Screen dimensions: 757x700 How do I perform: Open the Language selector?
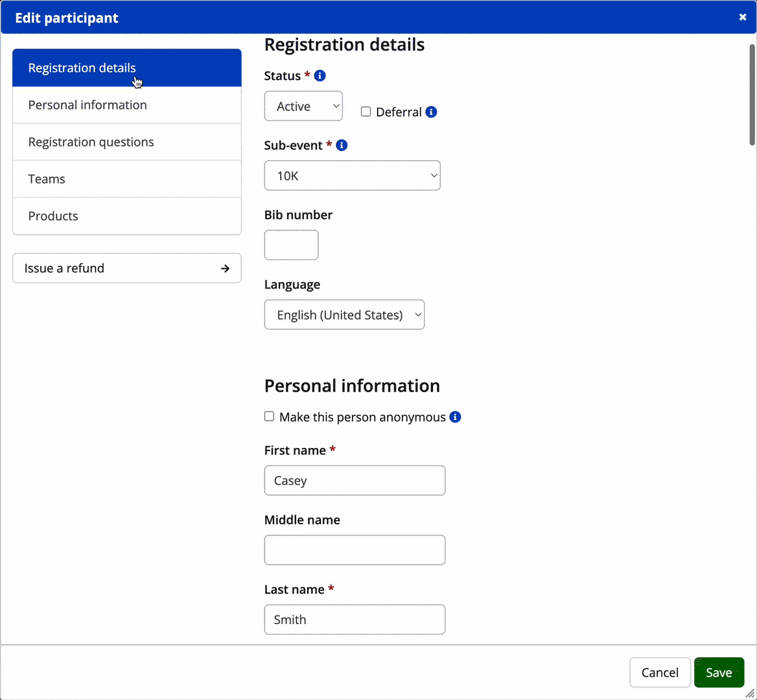(x=344, y=315)
